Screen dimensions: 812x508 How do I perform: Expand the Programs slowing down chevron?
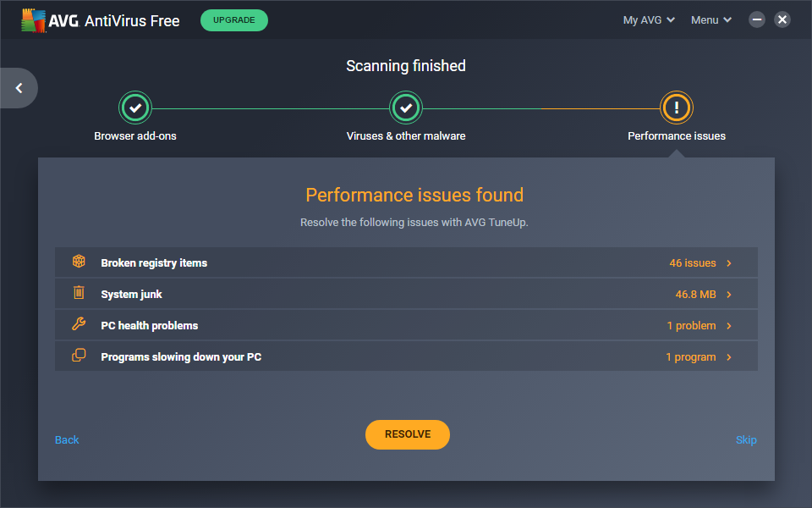[729, 357]
